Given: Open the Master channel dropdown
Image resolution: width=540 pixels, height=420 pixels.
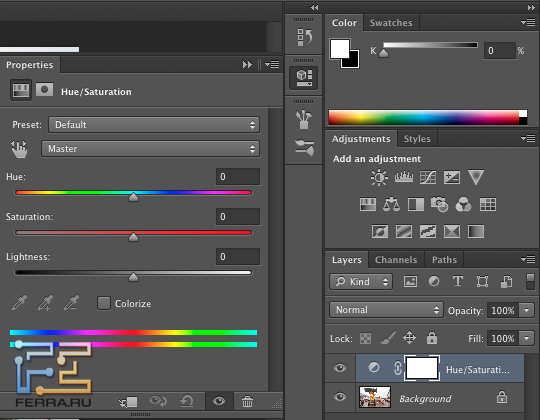Looking at the screenshot, I should 150,149.
